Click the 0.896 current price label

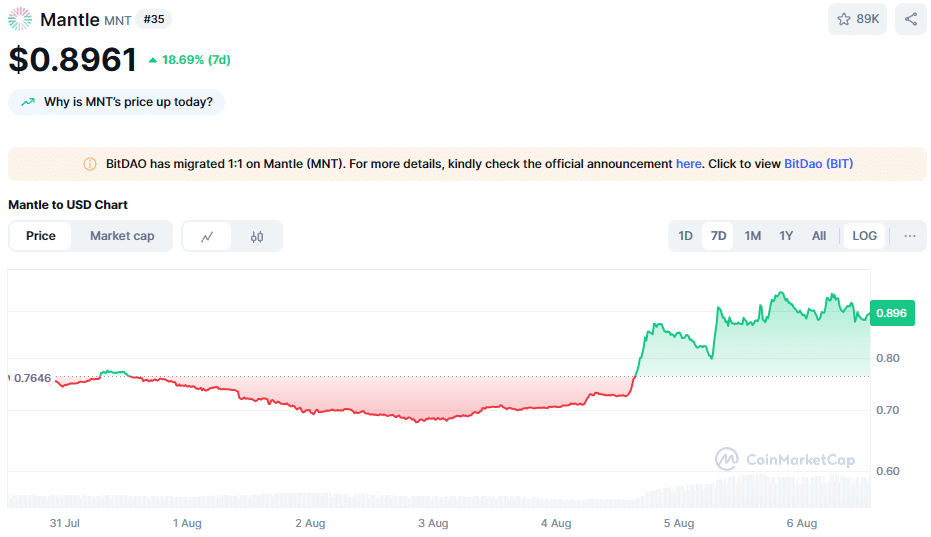[891, 313]
